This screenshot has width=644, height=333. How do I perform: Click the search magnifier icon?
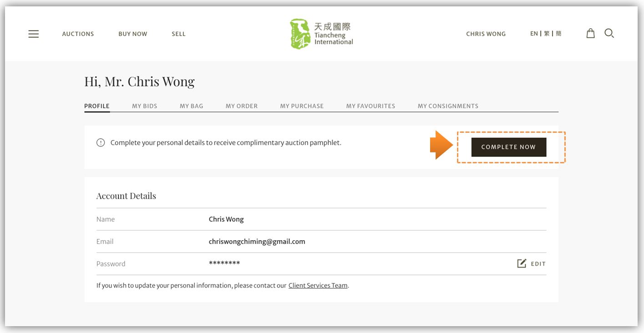coord(609,33)
